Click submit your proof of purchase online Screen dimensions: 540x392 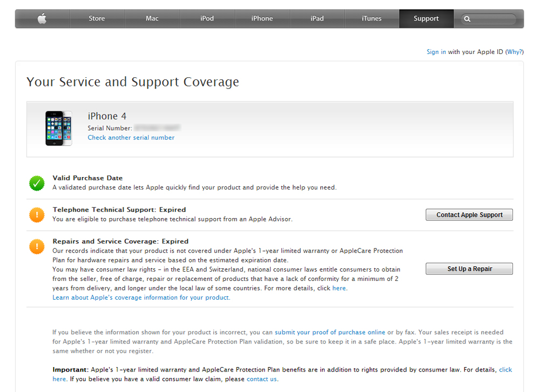(x=330, y=333)
